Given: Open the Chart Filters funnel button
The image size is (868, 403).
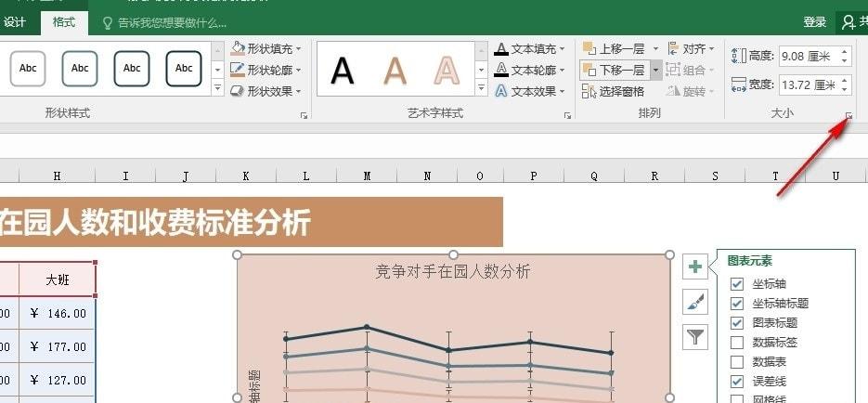Looking at the screenshot, I should [695, 336].
